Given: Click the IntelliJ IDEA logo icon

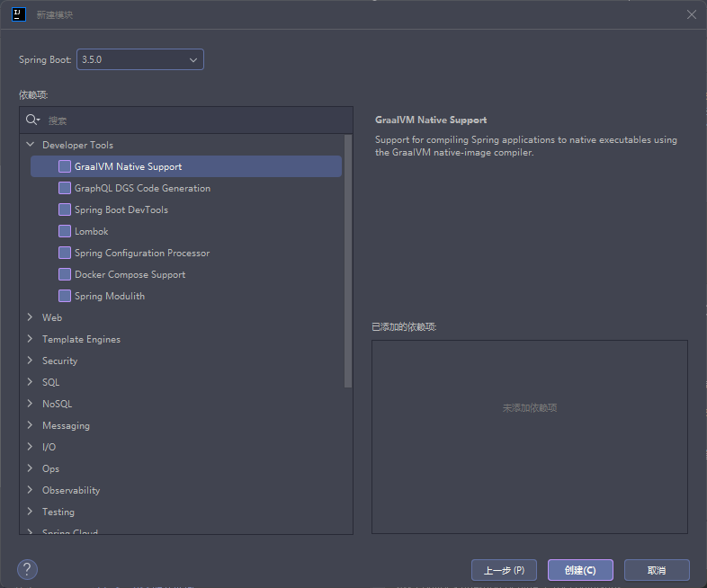Looking at the screenshot, I should [19, 14].
